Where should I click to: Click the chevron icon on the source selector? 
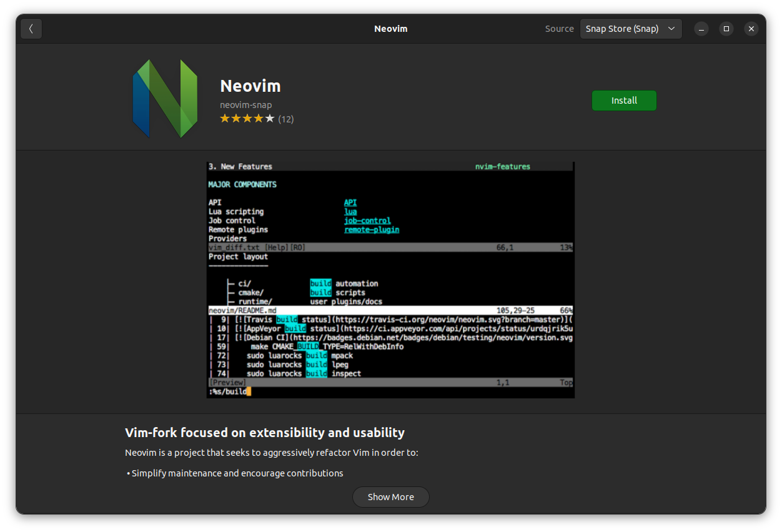click(671, 28)
